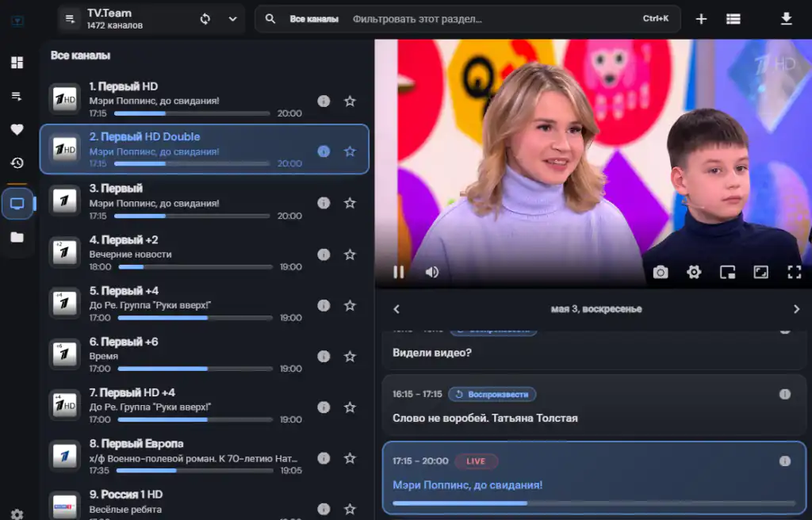Open settings gear at sidebar bottom
Viewport: 812px width, 520px height.
coord(17,514)
